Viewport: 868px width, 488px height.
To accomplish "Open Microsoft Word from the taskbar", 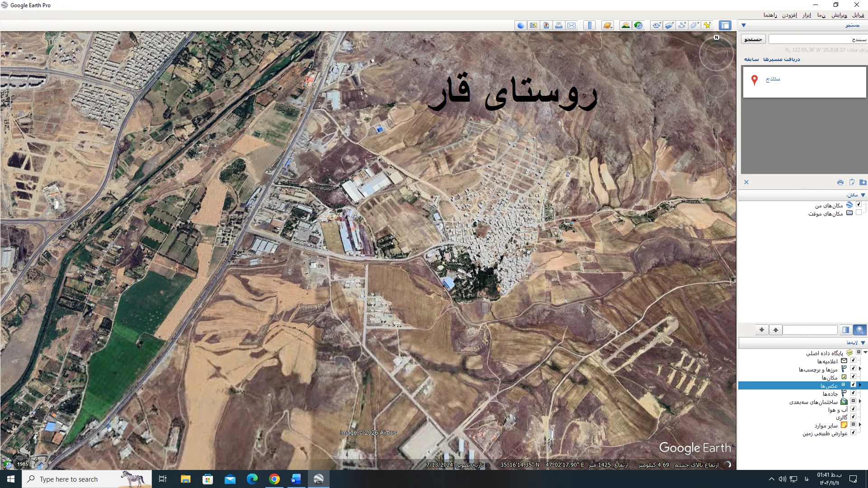I will click(296, 479).
